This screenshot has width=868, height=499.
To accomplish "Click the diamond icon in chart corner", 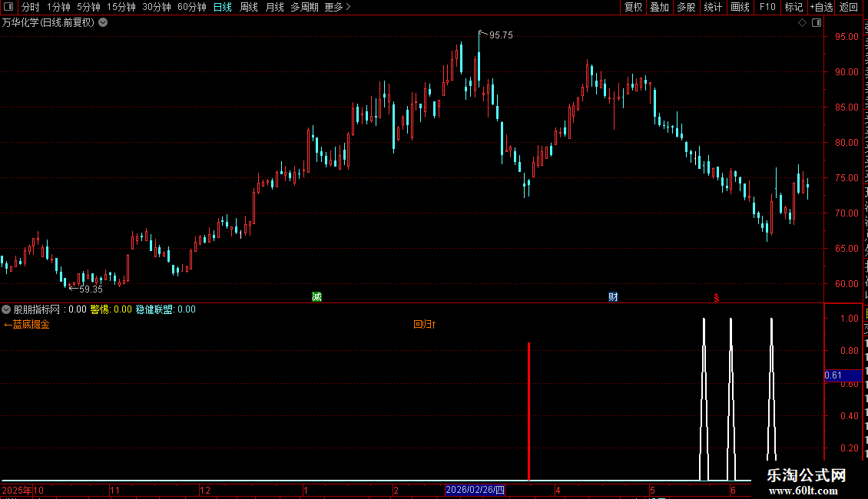I will pos(802,23).
